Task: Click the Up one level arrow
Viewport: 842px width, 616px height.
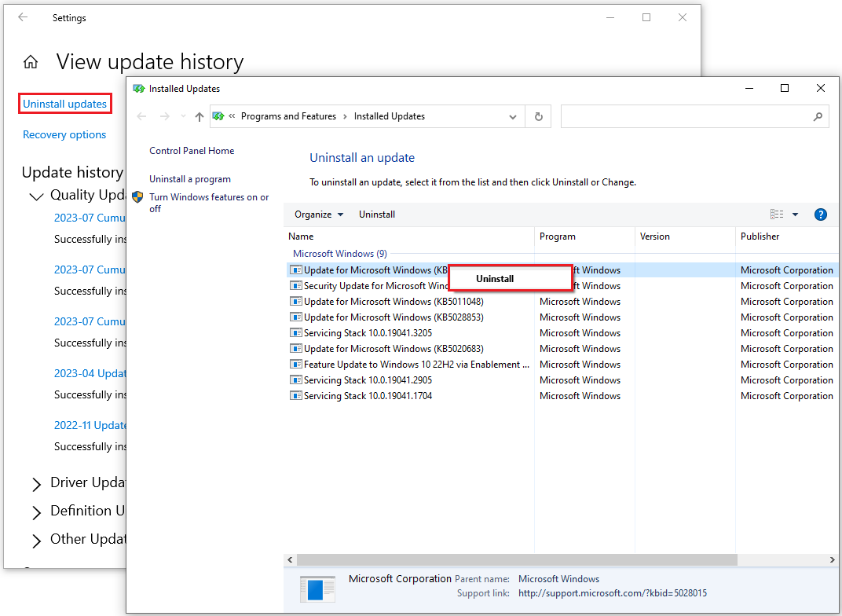Action: 200,116
